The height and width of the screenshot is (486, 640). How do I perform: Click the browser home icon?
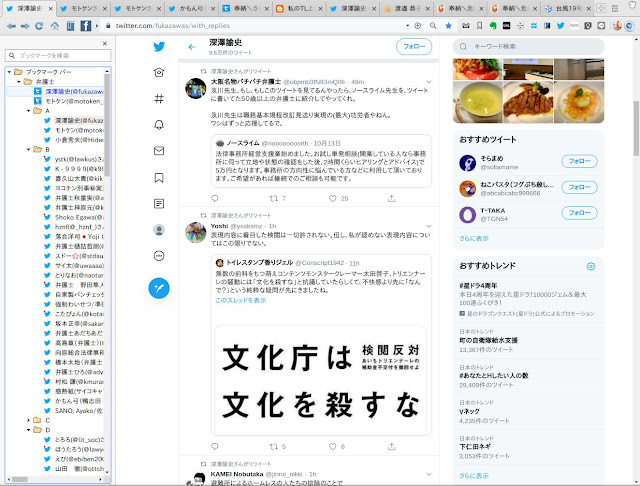pos(55,26)
